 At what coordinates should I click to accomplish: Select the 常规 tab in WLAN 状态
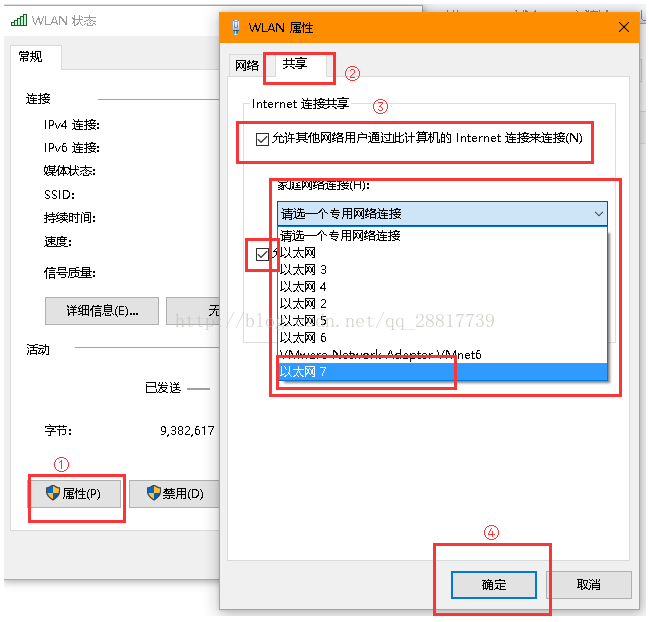point(32,57)
